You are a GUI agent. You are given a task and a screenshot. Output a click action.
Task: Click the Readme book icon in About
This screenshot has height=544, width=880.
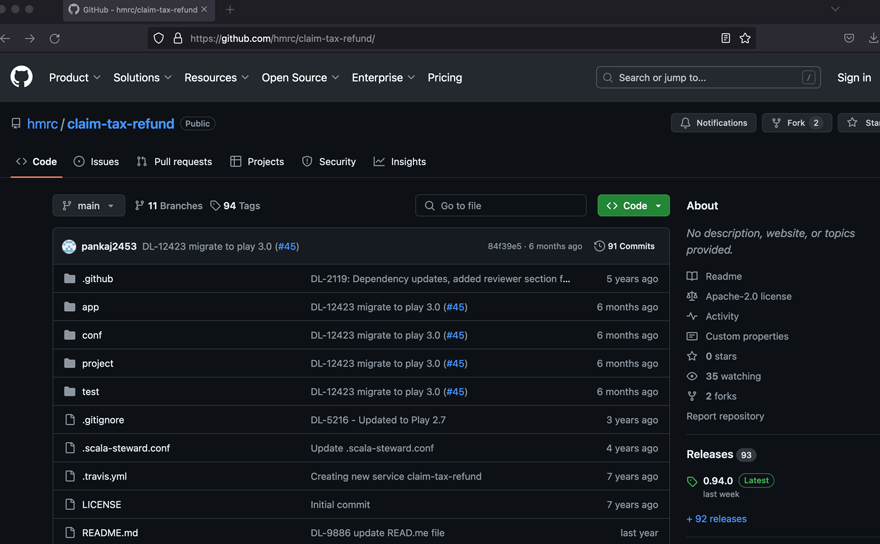pos(692,276)
